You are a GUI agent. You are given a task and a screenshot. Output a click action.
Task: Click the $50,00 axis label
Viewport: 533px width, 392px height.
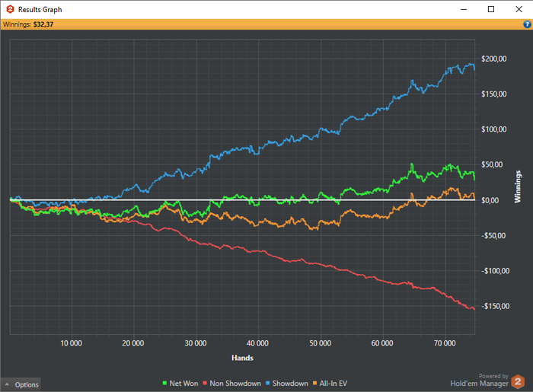[492, 164]
